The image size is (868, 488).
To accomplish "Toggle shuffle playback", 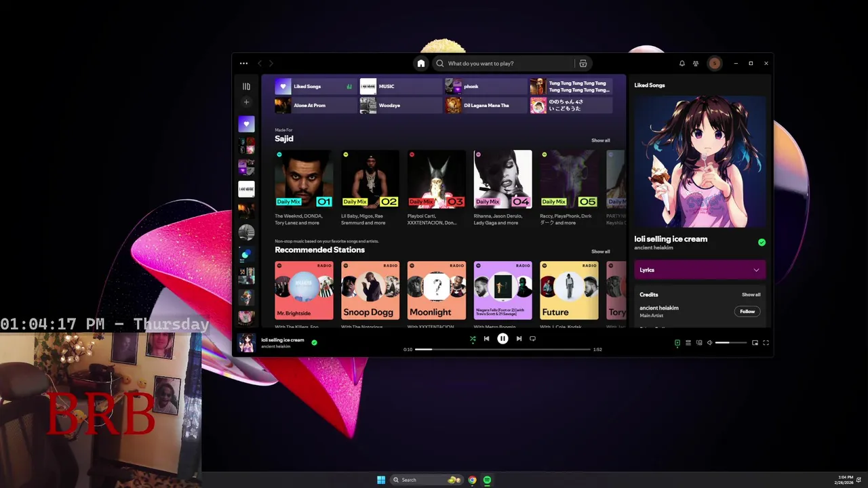I will (473, 339).
